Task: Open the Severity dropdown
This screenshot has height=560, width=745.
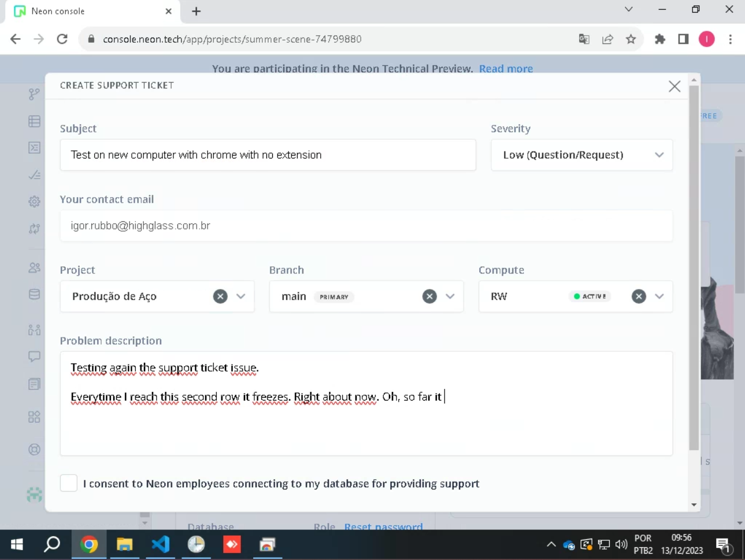Action: pyautogui.click(x=581, y=155)
